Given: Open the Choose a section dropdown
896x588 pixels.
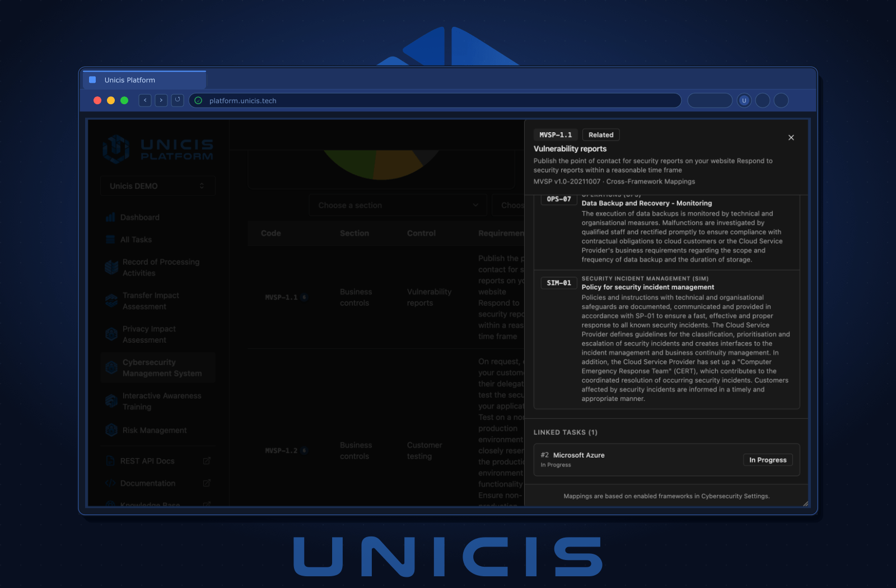Looking at the screenshot, I should [398, 206].
